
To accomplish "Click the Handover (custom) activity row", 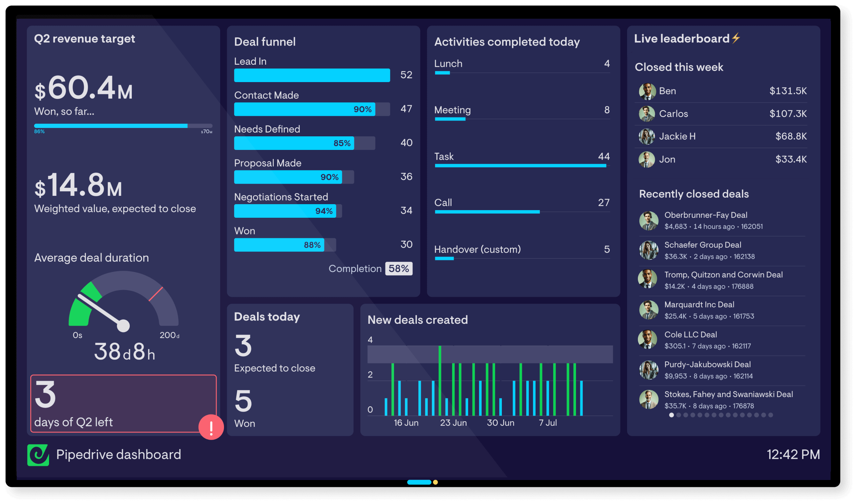I will click(522, 252).
